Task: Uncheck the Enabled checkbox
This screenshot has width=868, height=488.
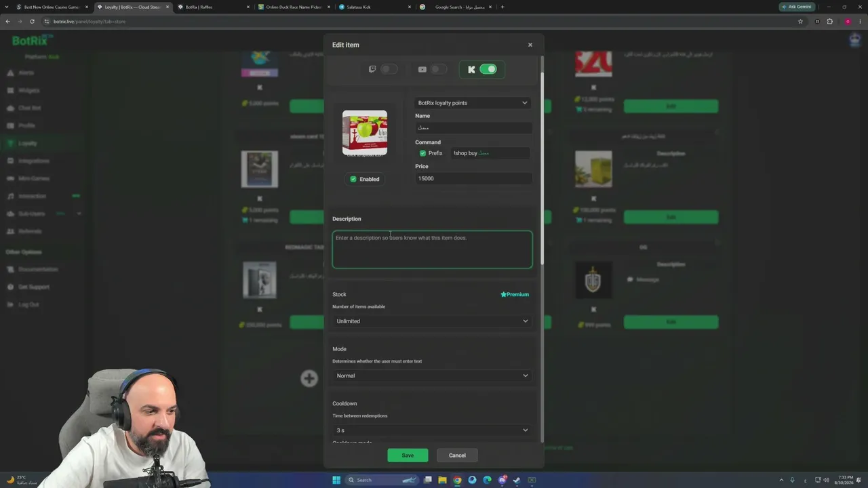Action: pos(353,179)
